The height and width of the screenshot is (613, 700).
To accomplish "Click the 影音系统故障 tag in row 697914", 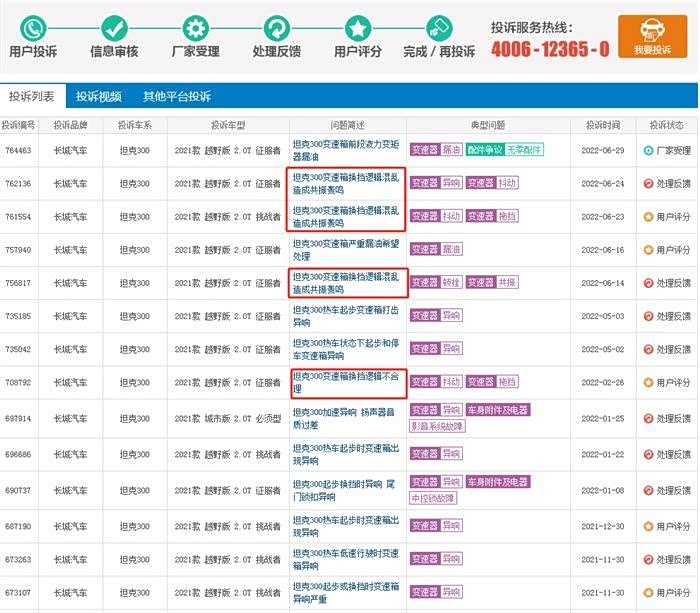I will 437,426.
